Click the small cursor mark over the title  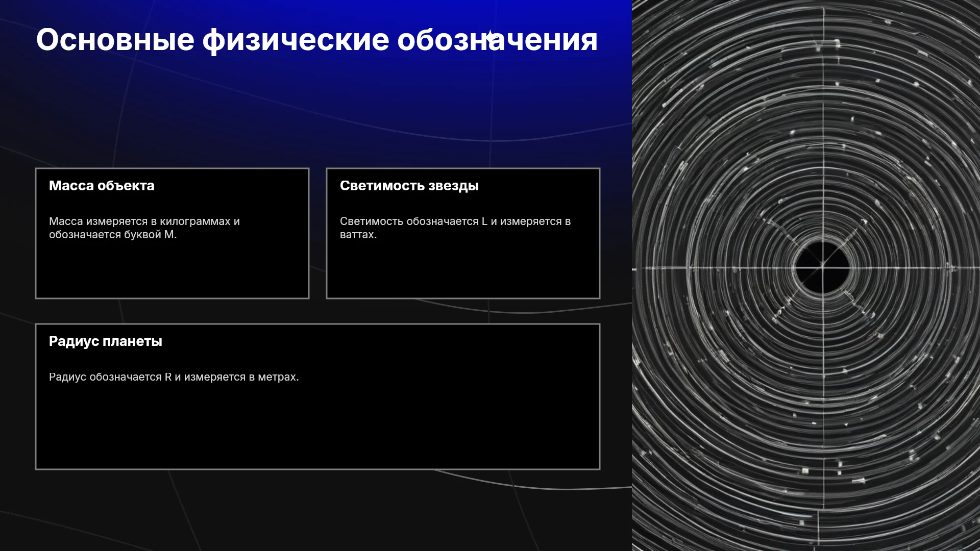point(489,36)
